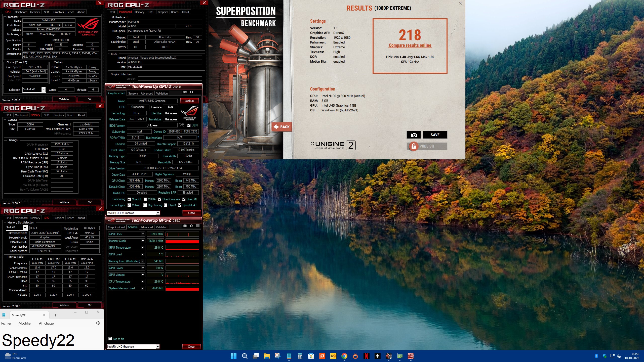Open Compare results online link

coord(410,45)
